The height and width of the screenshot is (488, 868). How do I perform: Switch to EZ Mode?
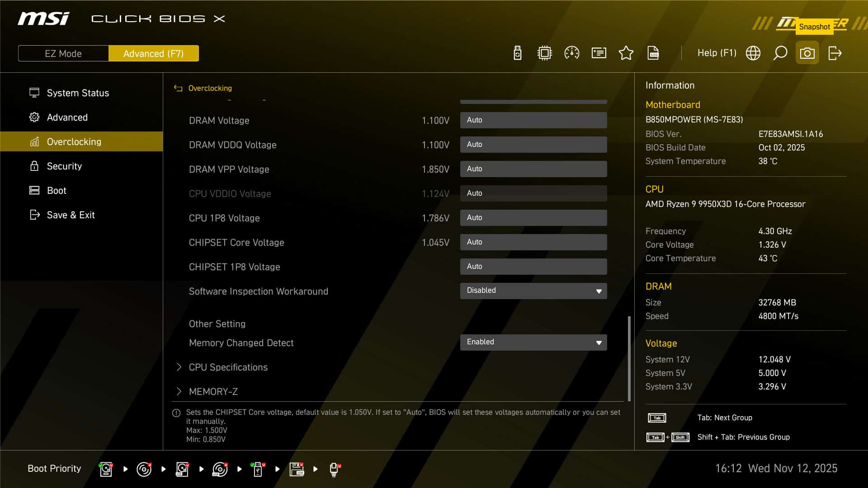click(63, 53)
